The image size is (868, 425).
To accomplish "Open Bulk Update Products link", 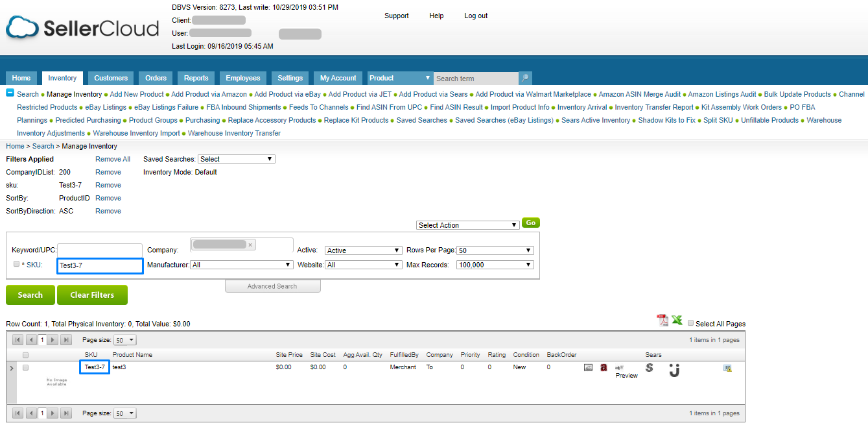I will 797,94.
